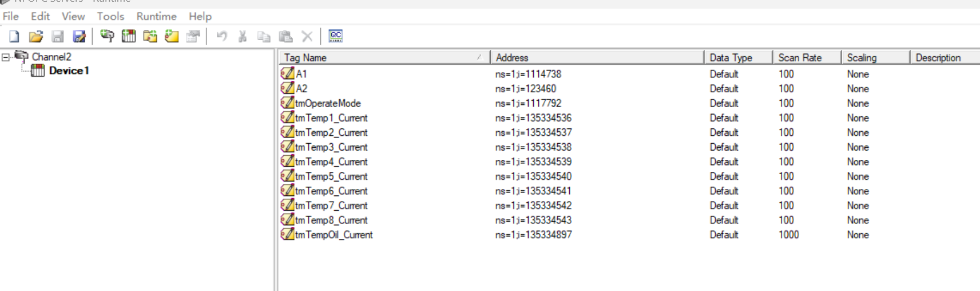Open a project with the Open folder icon
This screenshot has height=291, width=980.
pos(35,37)
